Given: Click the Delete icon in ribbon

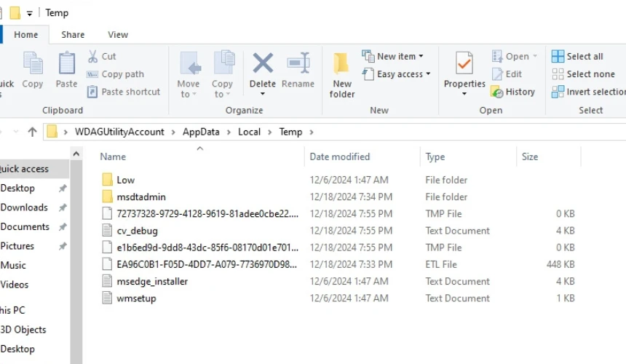Looking at the screenshot, I should 262,64.
